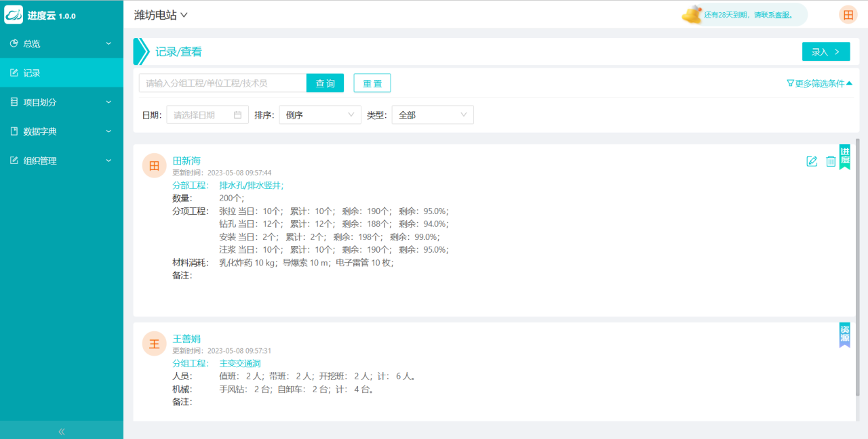This screenshot has height=439, width=868.
Task: Click 王善娟's round avatar icon
Action: tap(154, 343)
